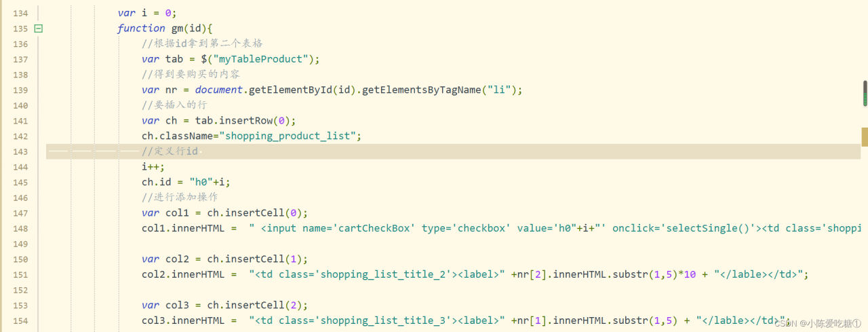Click 'shopping_list_title_2' string in line 151
868x332 pixels.
(383, 274)
